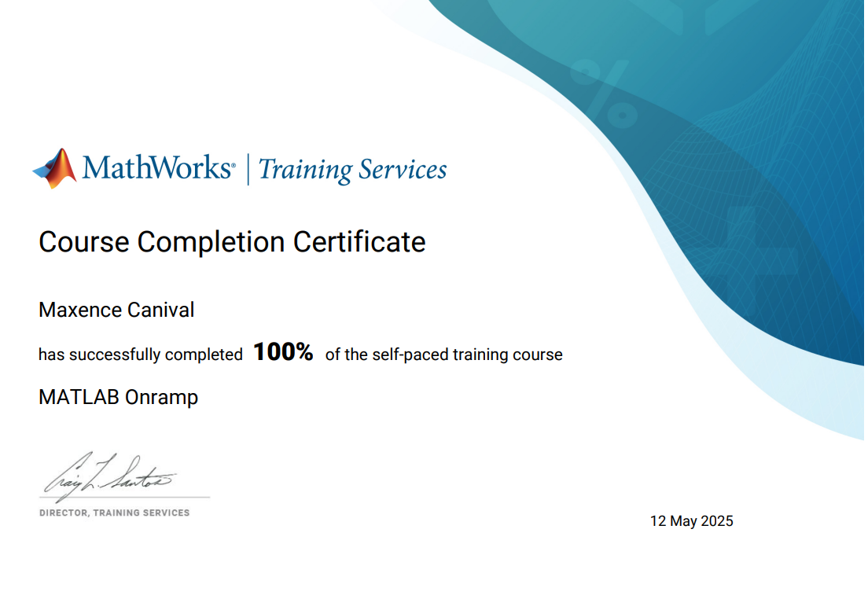Image resolution: width=868 pixels, height=610 pixels.
Task: Click the Director, Training Services caption
Action: (115, 513)
